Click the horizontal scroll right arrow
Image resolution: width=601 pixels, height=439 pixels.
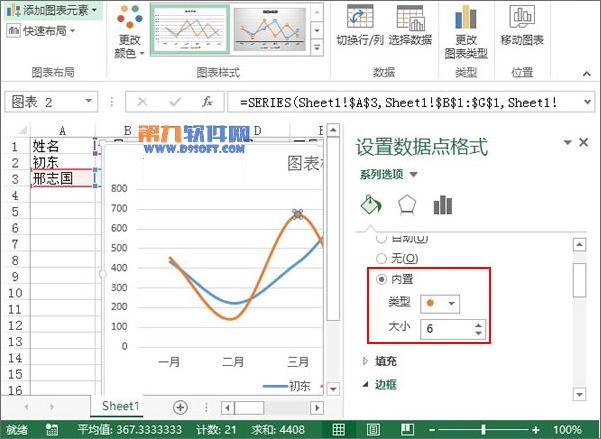coord(317,407)
